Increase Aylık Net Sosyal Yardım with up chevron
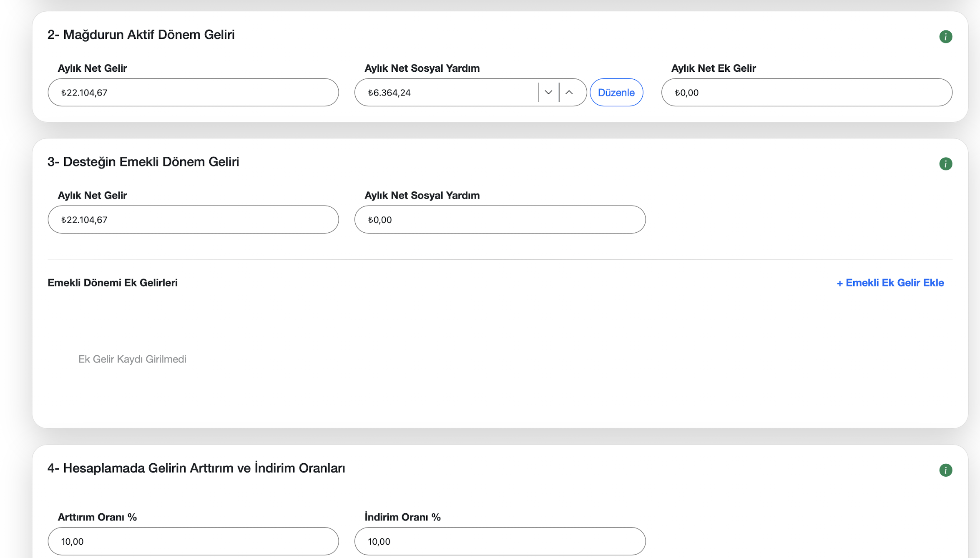Screen dimensions: 980x558 [x=569, y=92]
